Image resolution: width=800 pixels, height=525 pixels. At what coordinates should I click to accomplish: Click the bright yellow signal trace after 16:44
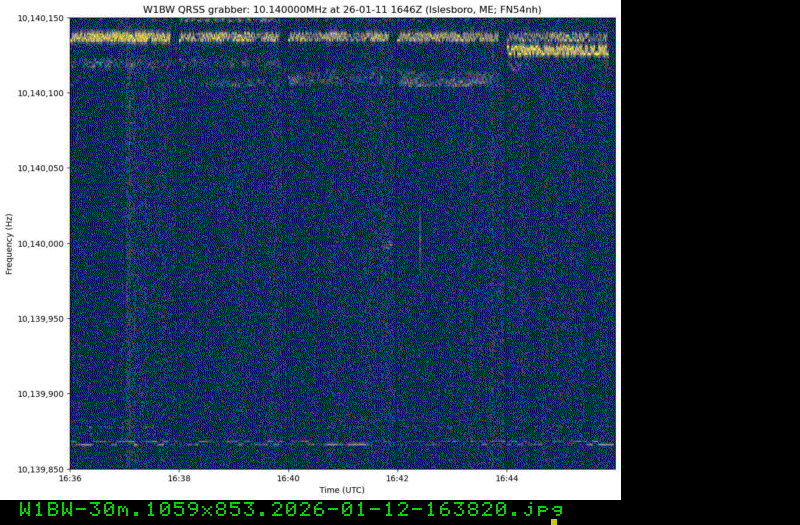pos(558,51)
